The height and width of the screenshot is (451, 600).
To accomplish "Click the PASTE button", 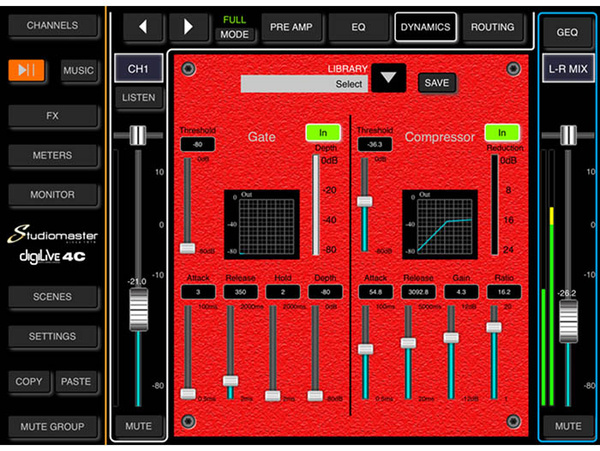I will [76, 381].
